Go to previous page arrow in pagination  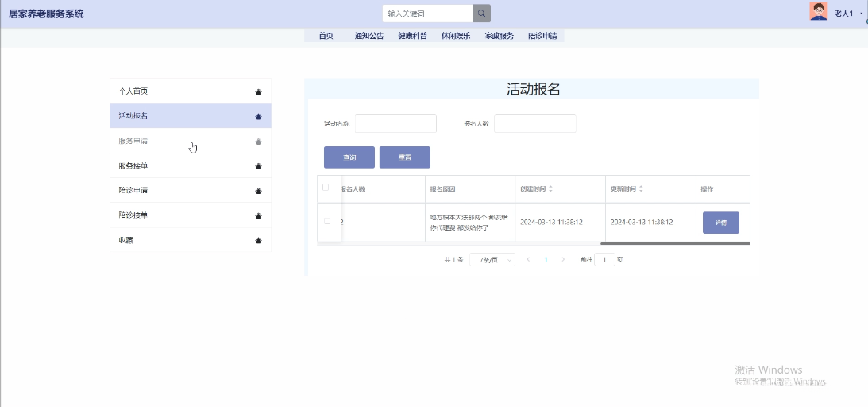[528, 259]
